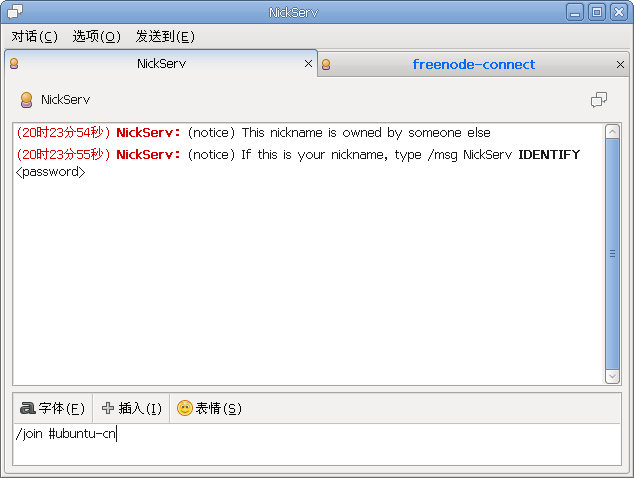Click the scrollbar down arrow
This screenshot has width=634, height=478.
click(x=612, y=376)
